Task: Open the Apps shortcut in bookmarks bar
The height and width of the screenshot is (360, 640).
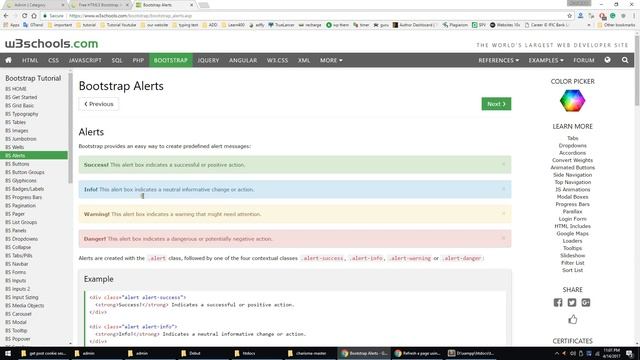Action: 11,25
